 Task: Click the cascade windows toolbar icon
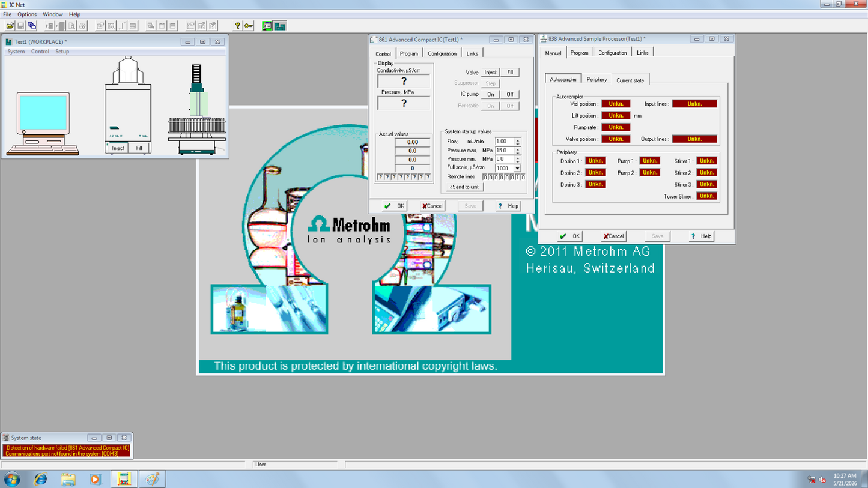[151, 26]
